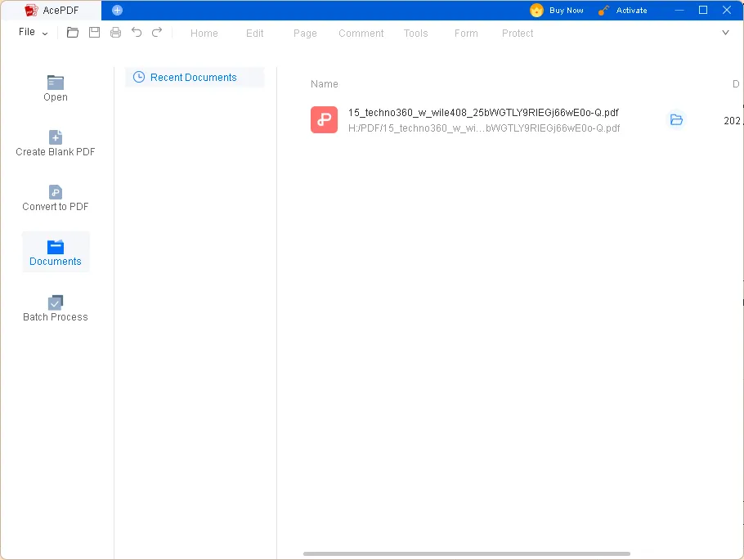
Task: Click the Undo toolbar icon
Action: [137, 33]
